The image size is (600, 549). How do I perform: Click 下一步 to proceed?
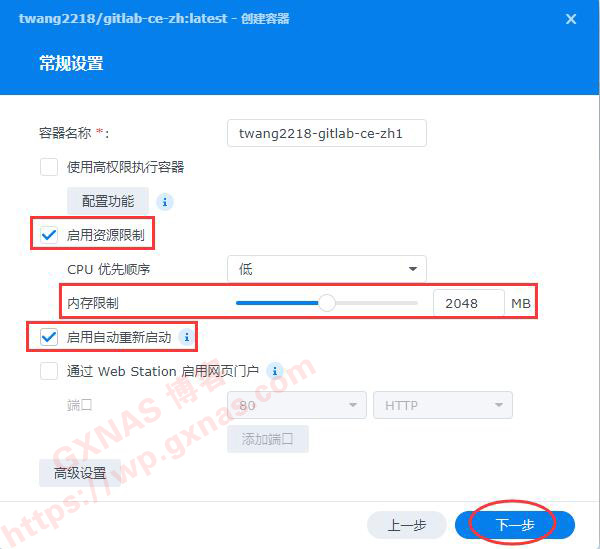tap(515, 525)
